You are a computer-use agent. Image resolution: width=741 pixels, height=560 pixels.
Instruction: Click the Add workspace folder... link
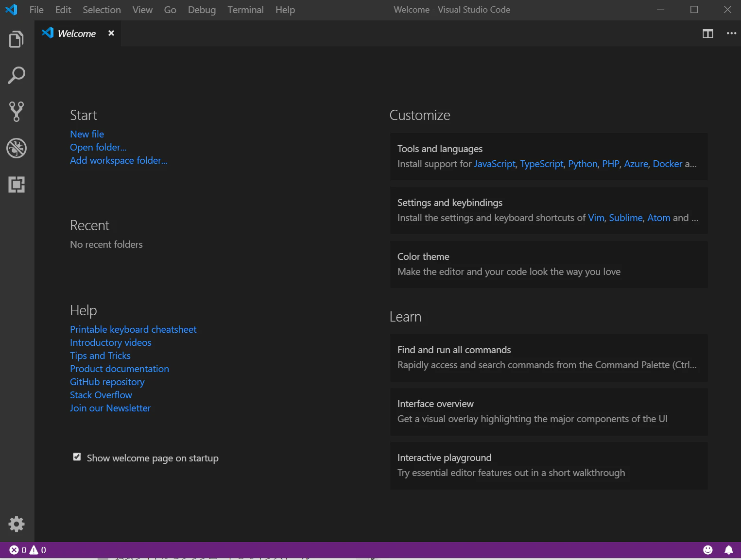[119, 160]
